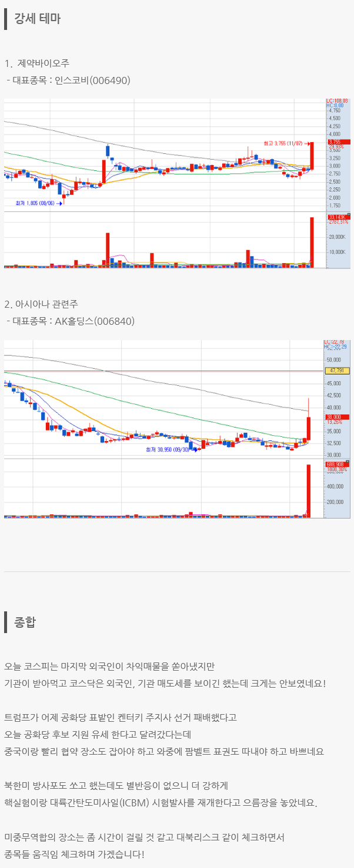Click the red 33,143K volume tag
354x868 pixels.
click(338, 217)
